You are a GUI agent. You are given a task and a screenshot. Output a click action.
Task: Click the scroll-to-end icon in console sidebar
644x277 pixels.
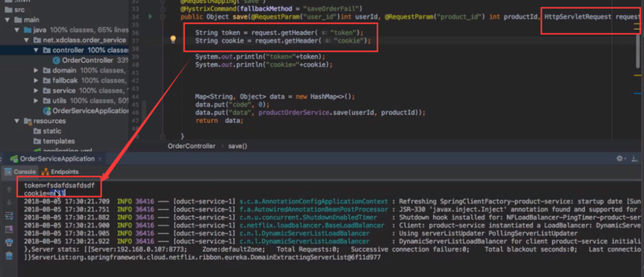(x=9, y=229)
